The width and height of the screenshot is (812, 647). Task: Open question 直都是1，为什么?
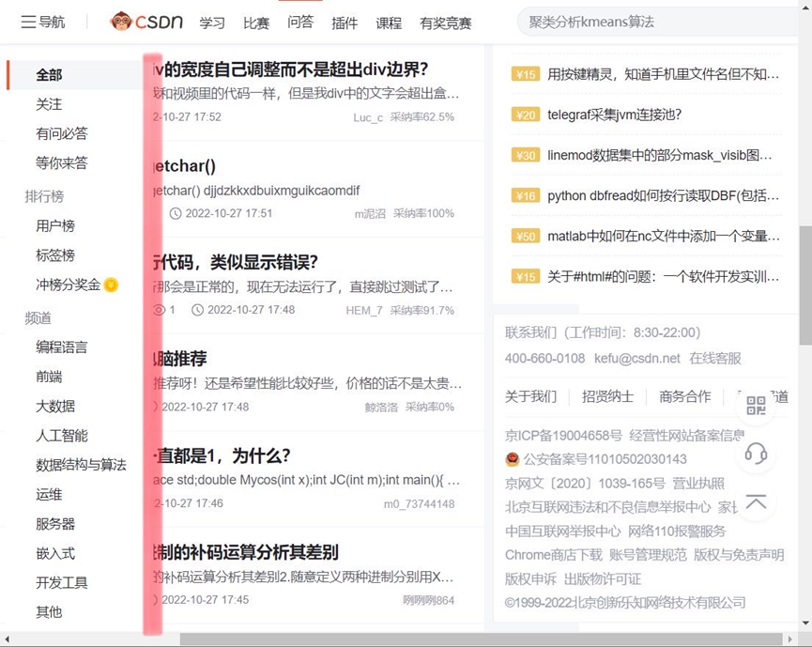222,455
